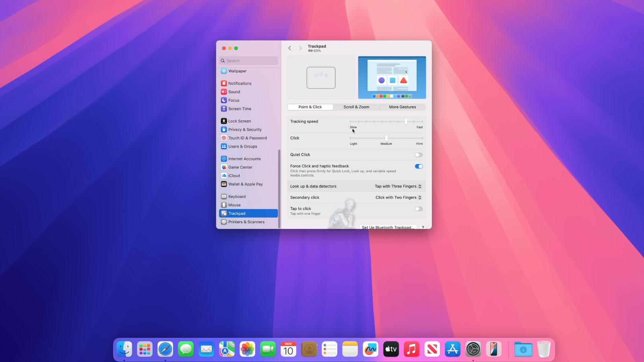
Task: Click the Forward arrow in the toolbar
Action: coord(300,48)
